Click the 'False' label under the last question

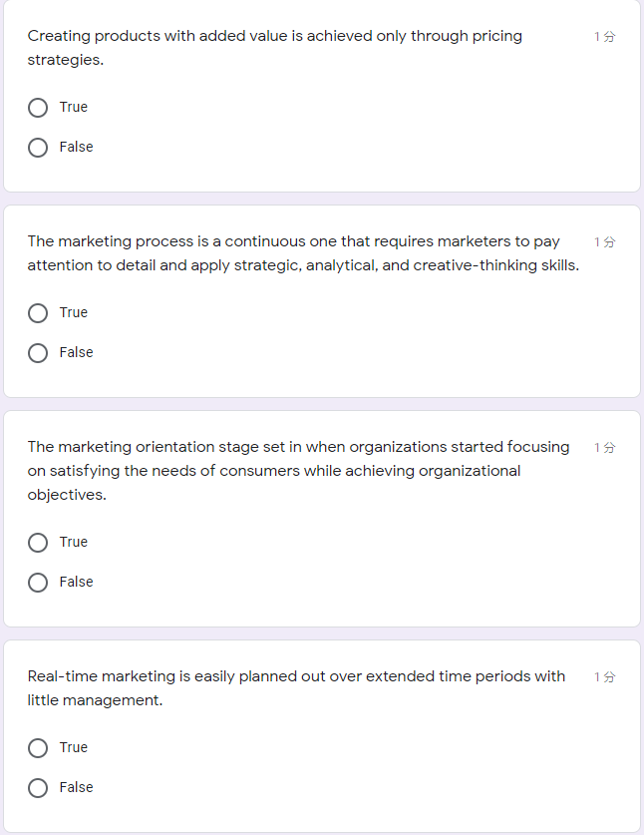[77, 787]
